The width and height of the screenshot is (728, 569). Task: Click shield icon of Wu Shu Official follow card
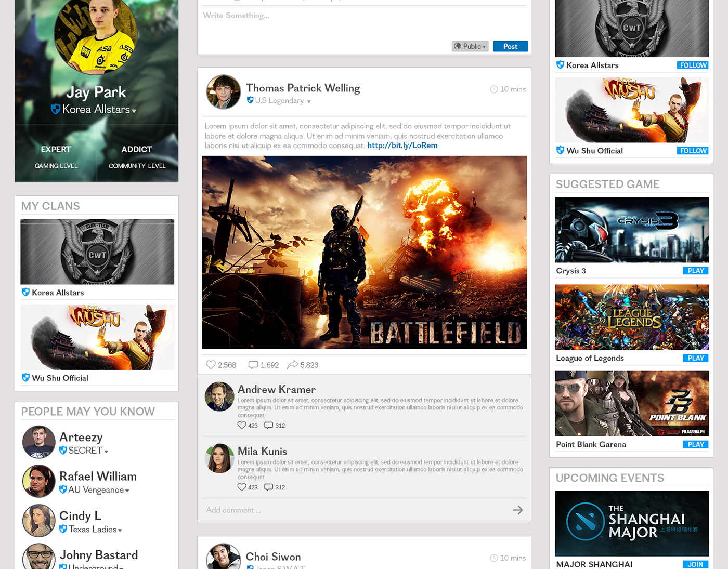coord(560,150)
